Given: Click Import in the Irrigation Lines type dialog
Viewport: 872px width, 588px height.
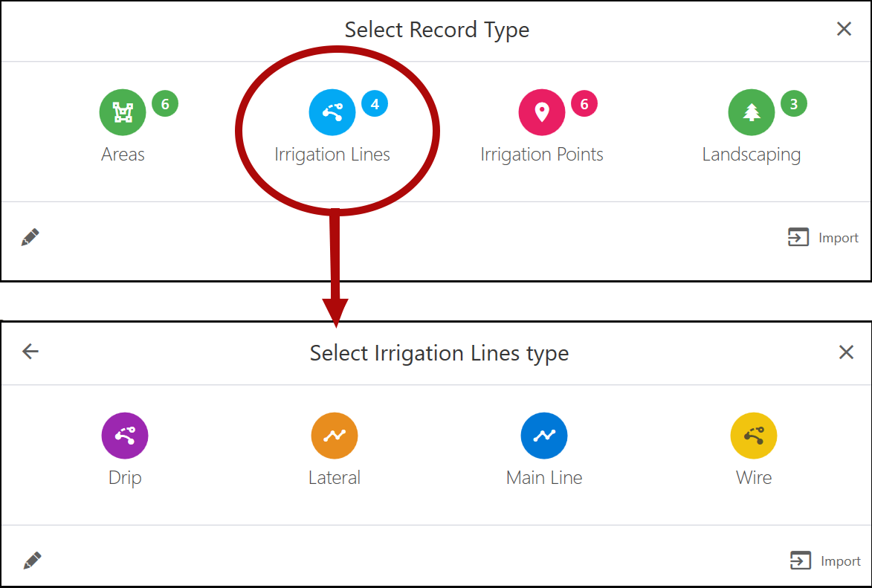Looking at the screenshot, I should click(825, 561).
